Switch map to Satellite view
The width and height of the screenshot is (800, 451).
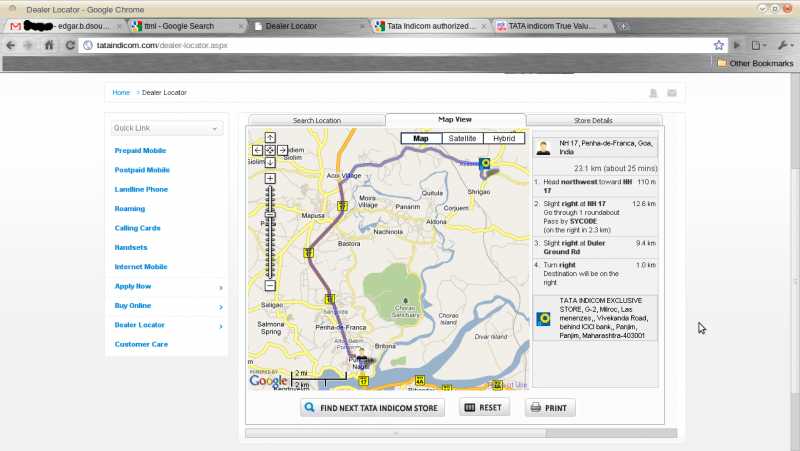coord(462,138)
